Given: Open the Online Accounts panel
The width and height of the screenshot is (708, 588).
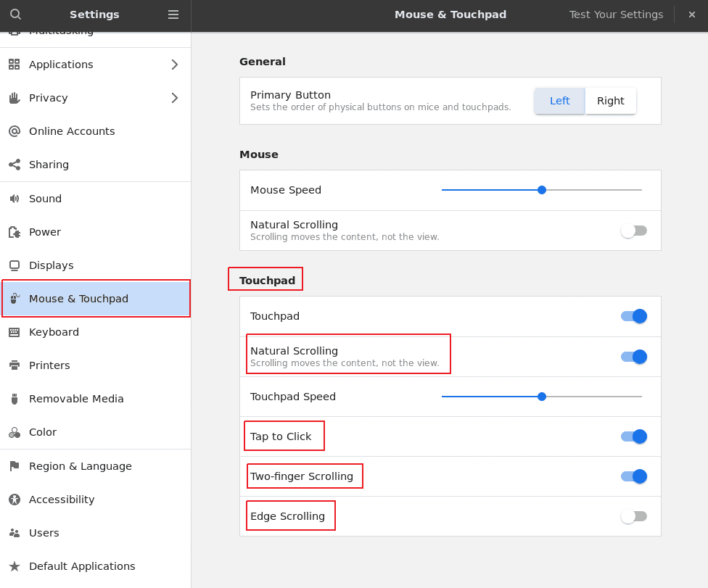Looking at the screenshot, I should click(72, 131).
